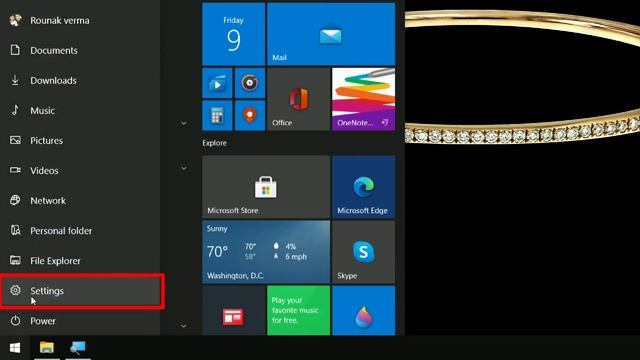Open Downloads from Start menu
This screenshot has width=640, height=360.
pyautogui.click(x=80, y=80)
